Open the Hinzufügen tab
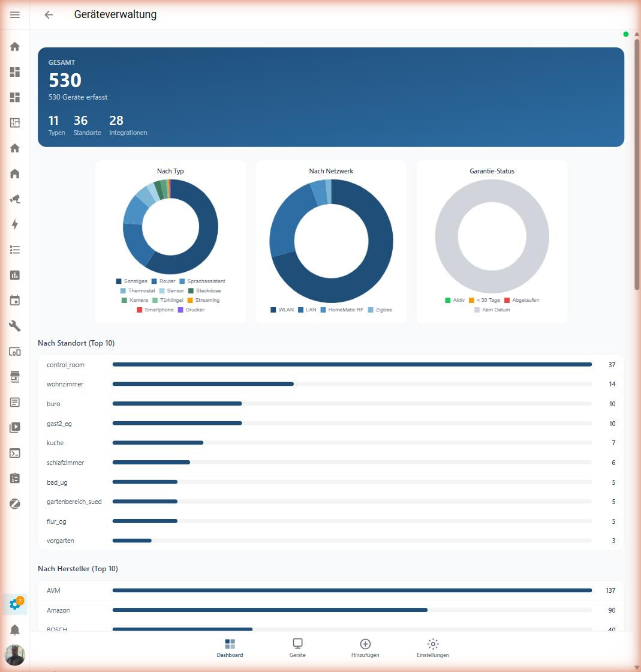 (x=365, y=648)
